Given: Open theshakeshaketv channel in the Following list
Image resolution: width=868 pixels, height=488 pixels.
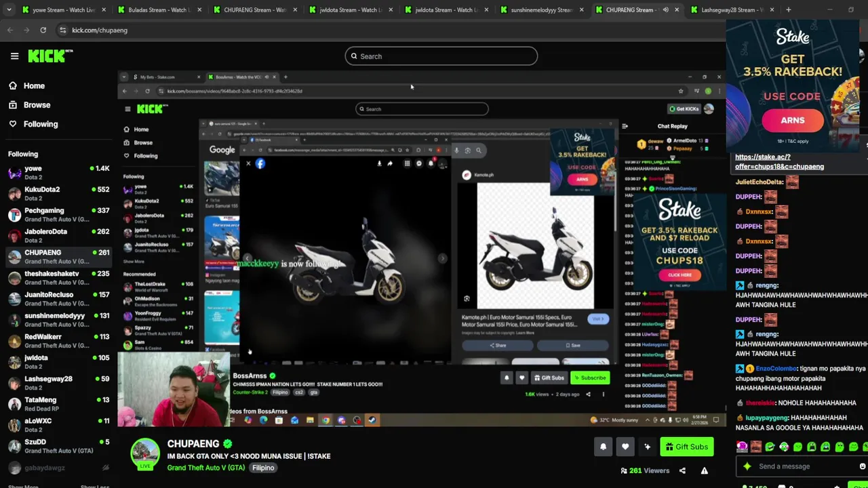Looking at the screenshot, I should tap(58, 278).
